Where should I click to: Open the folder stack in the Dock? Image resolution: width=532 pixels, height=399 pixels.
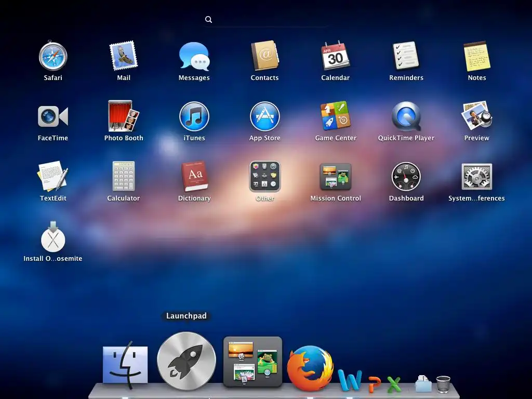point(423,384)
